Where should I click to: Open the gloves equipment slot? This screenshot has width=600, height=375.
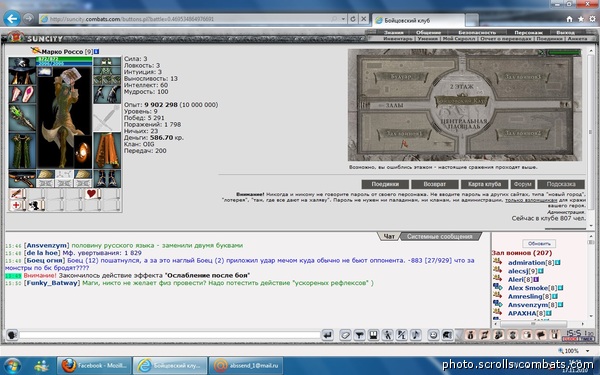(107, 95)
